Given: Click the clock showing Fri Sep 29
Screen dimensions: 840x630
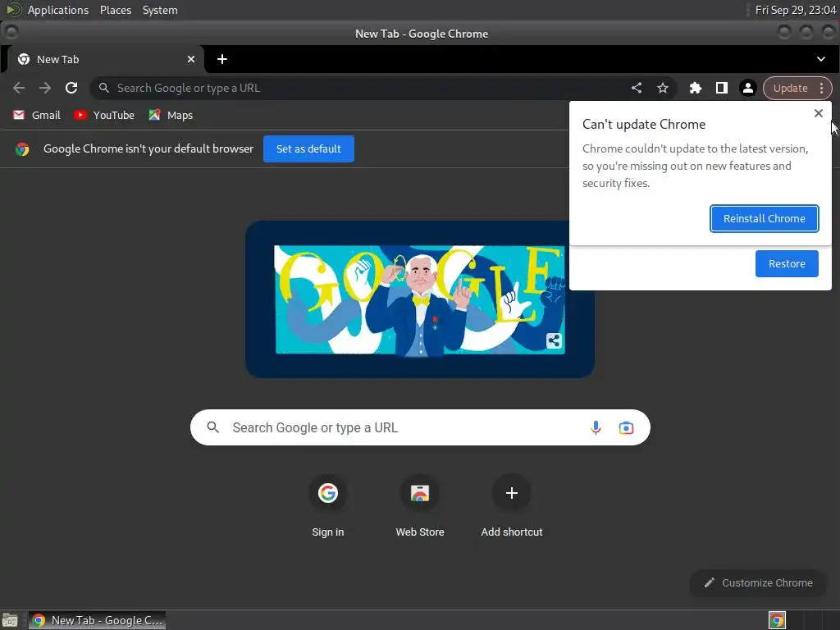Looking at the screenshot, I should (x=796, y=10).
